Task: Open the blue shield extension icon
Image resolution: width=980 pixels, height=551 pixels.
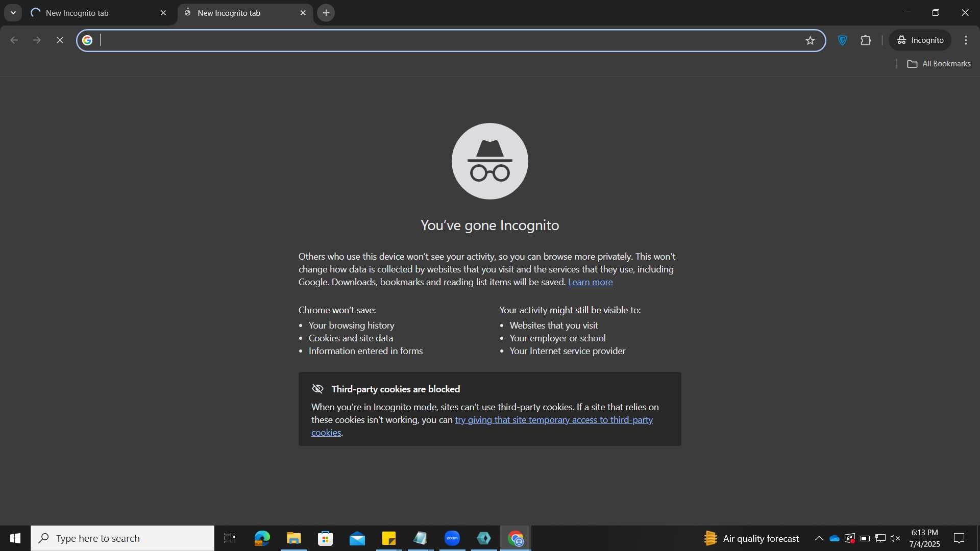Action: pyautogui.click(x=843, y=40)
